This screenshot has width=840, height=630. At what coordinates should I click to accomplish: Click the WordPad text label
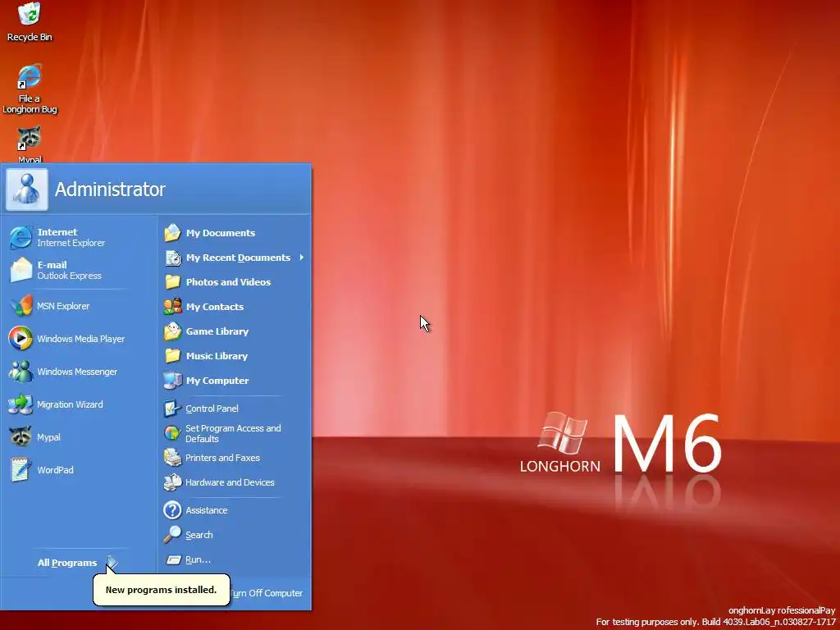pos(55,470)
